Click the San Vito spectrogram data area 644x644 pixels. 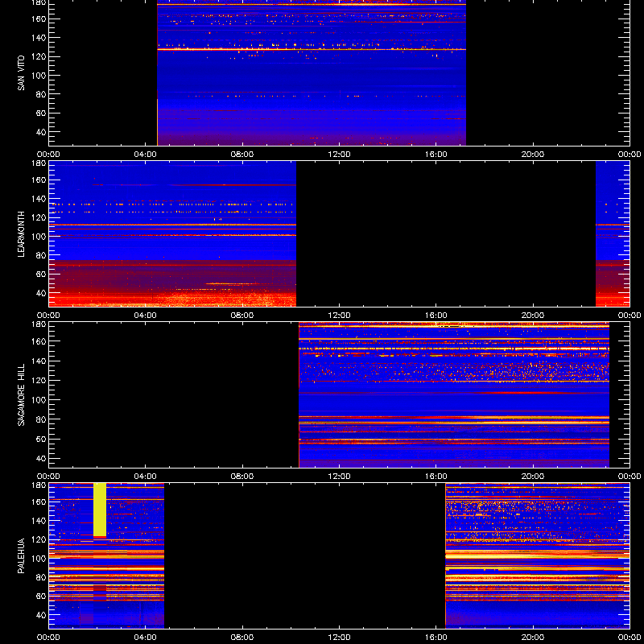(312, 72)
